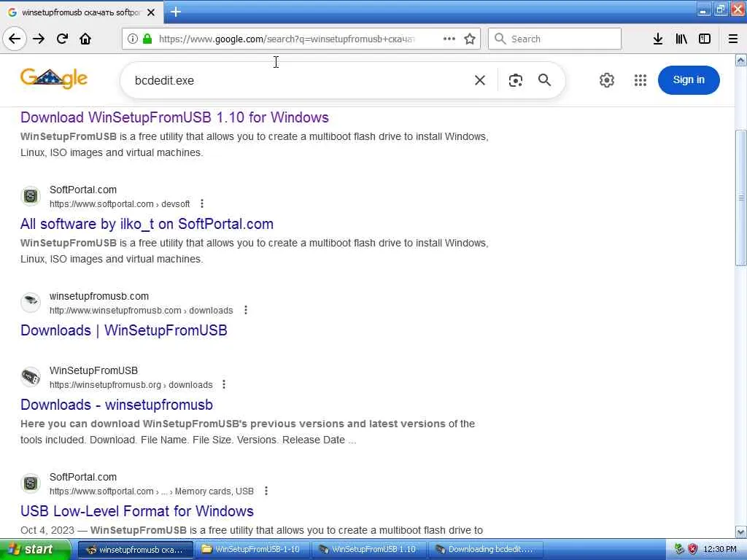Screen dimensions: 747x560
Task: Sign in to Google account
Action: 689,80
